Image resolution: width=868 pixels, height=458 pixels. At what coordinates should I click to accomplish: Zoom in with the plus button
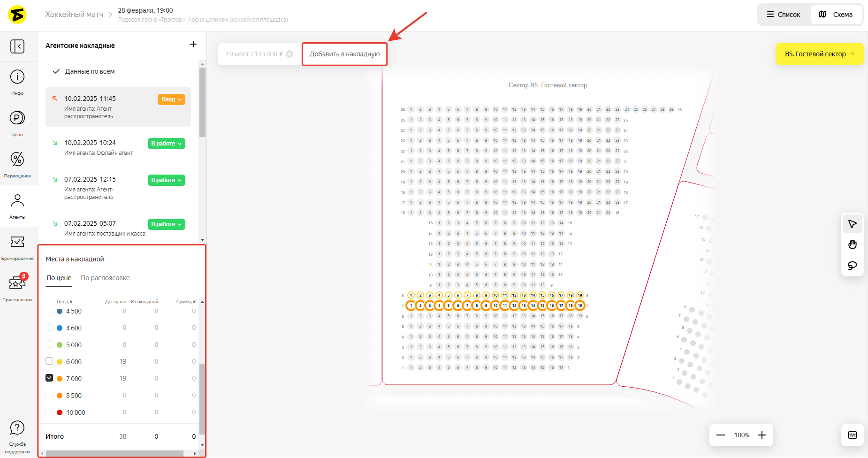[x=762, y=435]
